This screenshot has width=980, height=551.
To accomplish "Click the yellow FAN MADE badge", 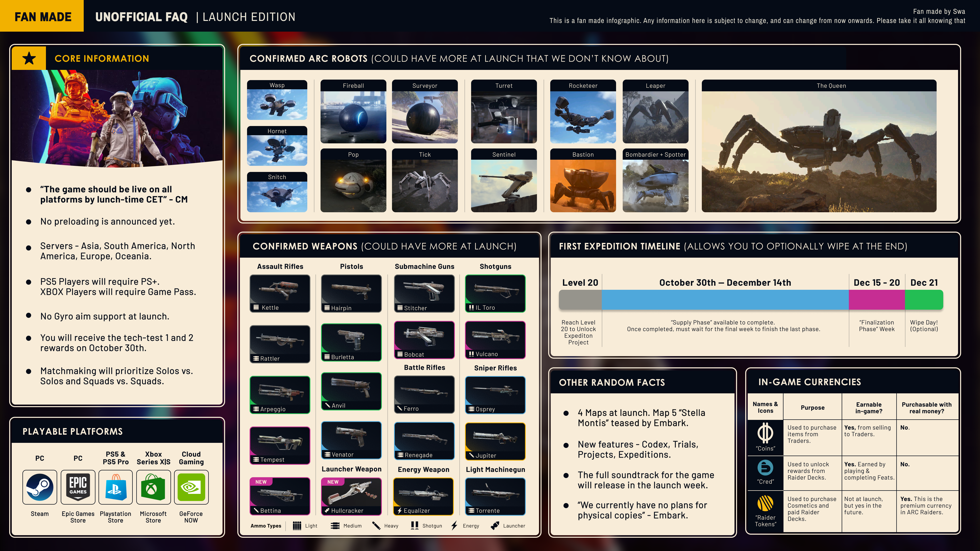I will pos(42,16).
